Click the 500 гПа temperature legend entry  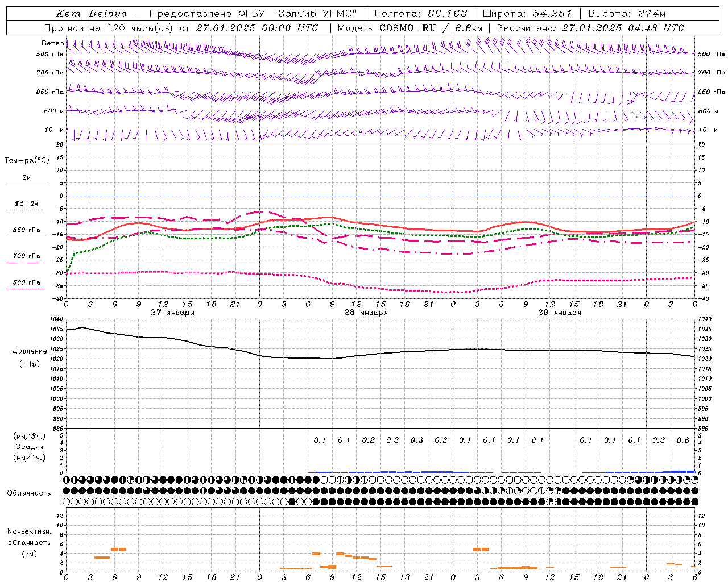27,282
